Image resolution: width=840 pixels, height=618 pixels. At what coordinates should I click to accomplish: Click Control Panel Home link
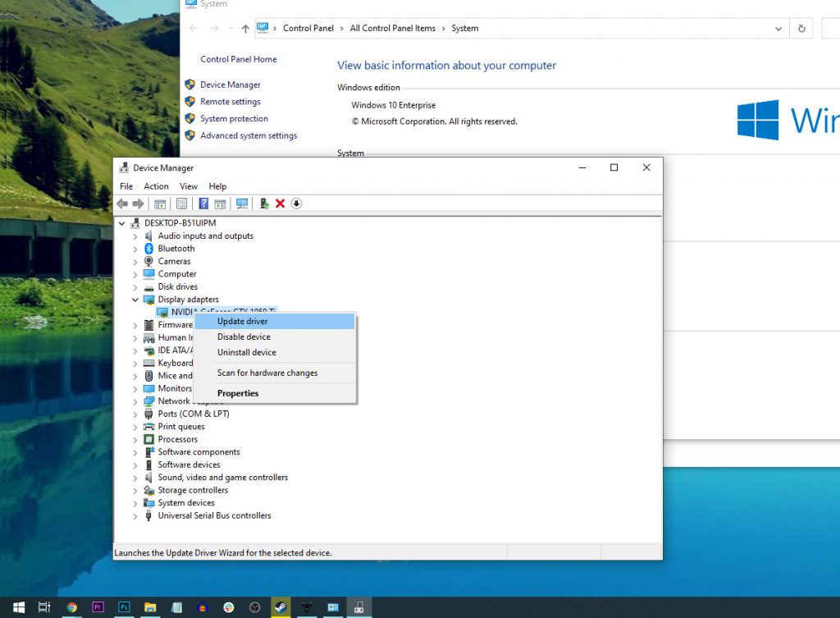pos(239,59)
